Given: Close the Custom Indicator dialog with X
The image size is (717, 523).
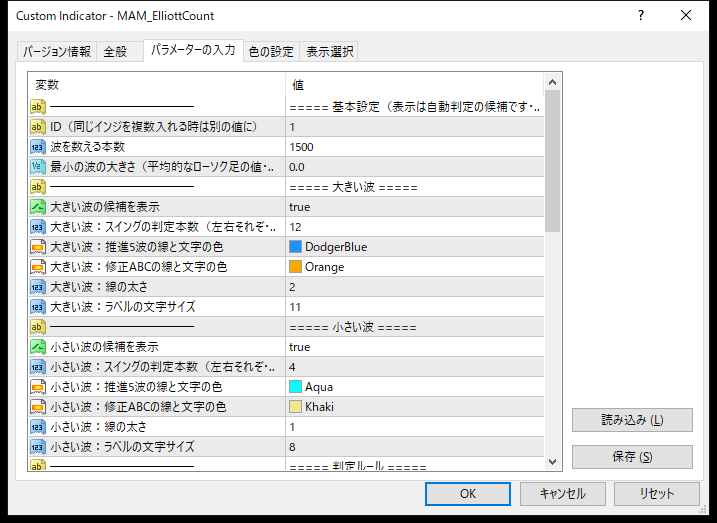Looking at the screenshot, I should pyautogui.click(x=685, y=16).
